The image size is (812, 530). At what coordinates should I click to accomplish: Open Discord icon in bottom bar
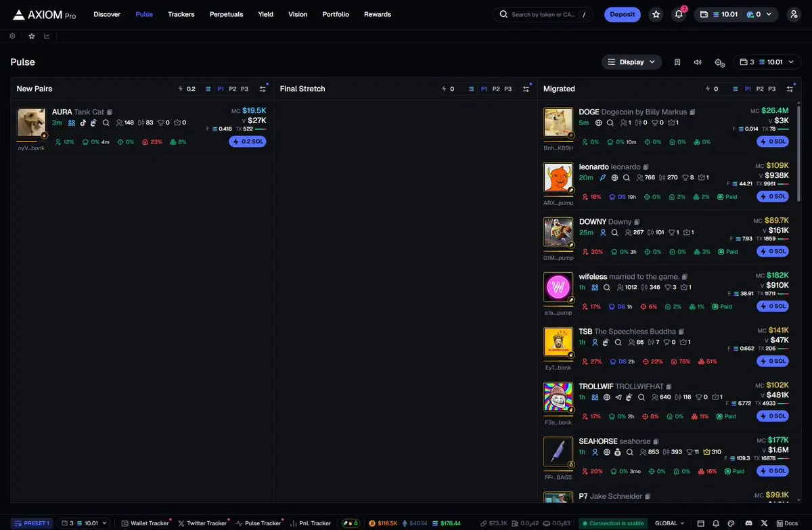[748, 523]
